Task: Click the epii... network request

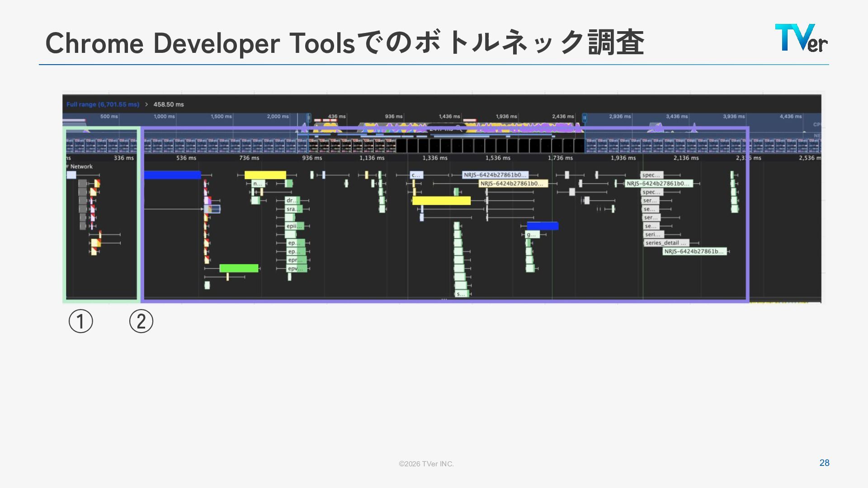Action: tap(294, 226)
